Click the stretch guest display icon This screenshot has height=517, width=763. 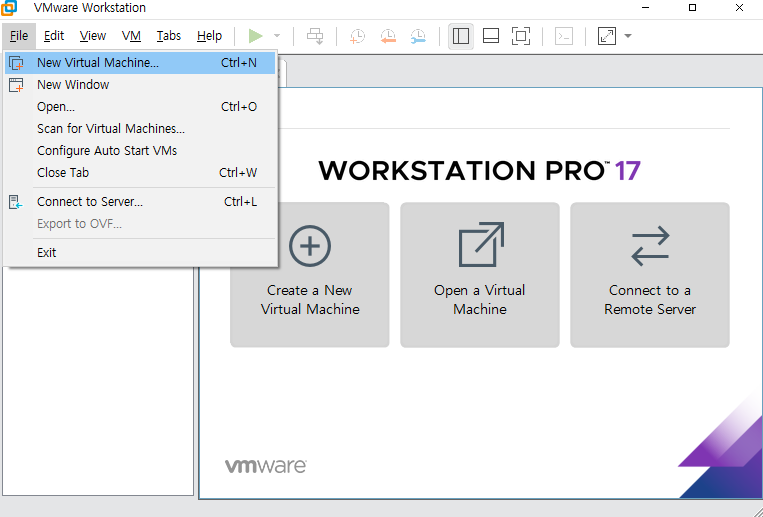pyautogui.click(x=607, y=36)
